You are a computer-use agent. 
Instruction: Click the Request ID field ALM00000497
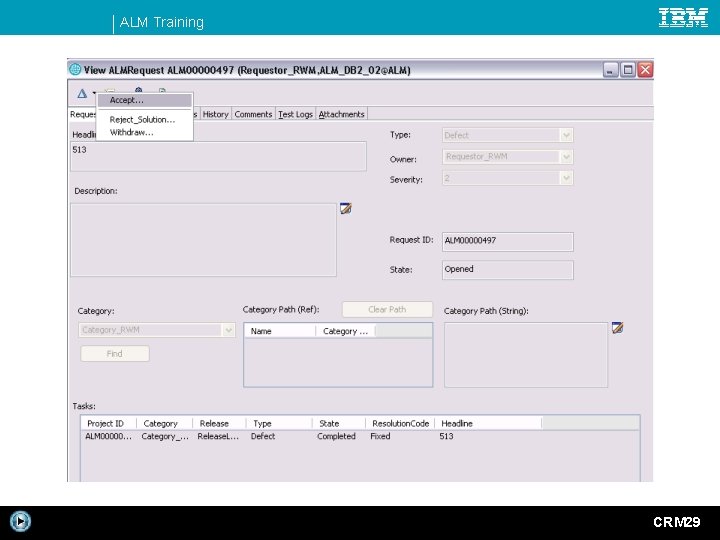click(507, 242)
